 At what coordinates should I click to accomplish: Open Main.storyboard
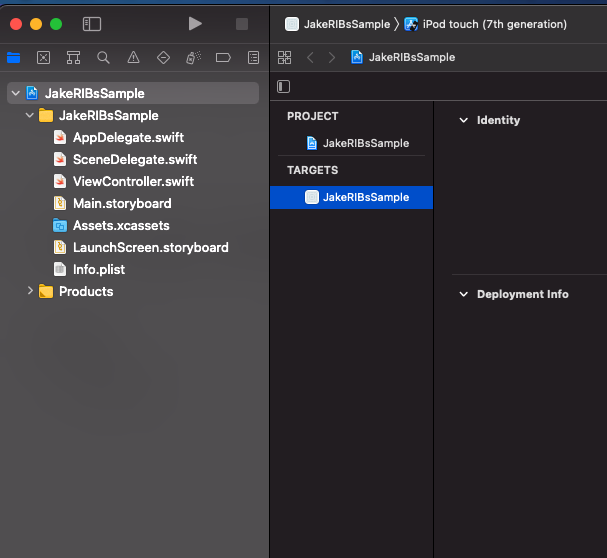pyautogui.click(x=122, y=204)
